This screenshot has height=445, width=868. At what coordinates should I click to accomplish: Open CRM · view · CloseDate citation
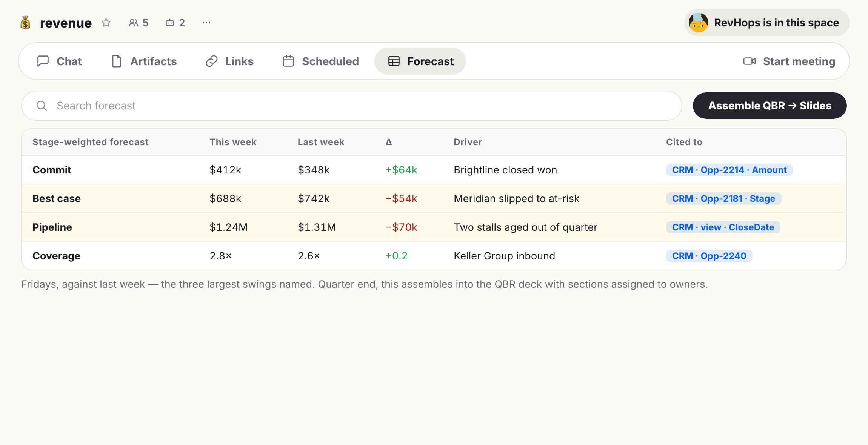point(723,227)
